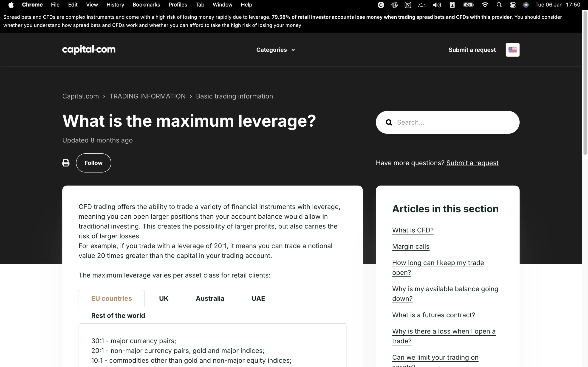This screenshot has height=367, width=588.
Task: Click the ChatGPT icon in the menu bar
Action: (x=394, y=5)
